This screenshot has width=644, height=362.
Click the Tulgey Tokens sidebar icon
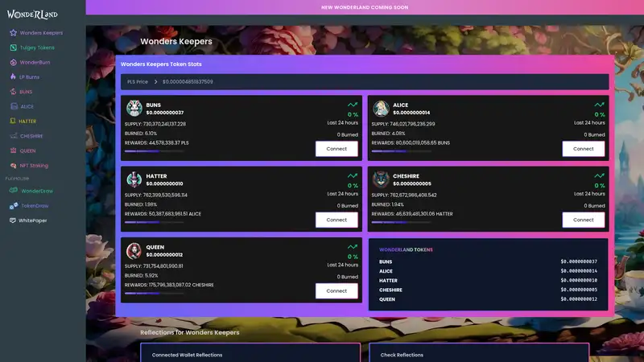click(x=13, y=47)
